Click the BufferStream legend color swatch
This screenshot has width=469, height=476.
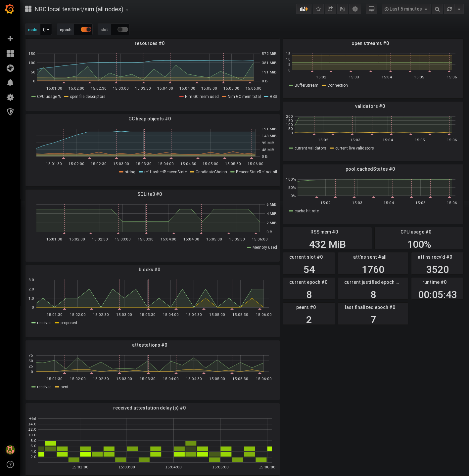click(291, 85)
